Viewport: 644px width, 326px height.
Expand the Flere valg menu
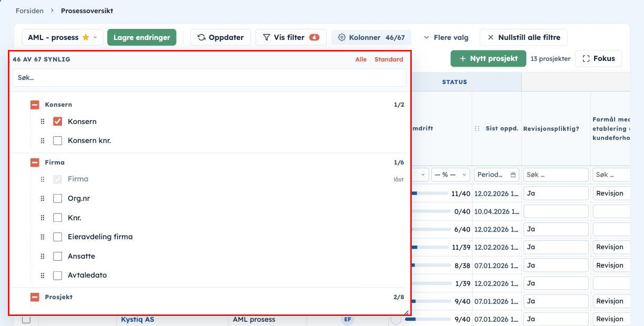pos(445,37)
